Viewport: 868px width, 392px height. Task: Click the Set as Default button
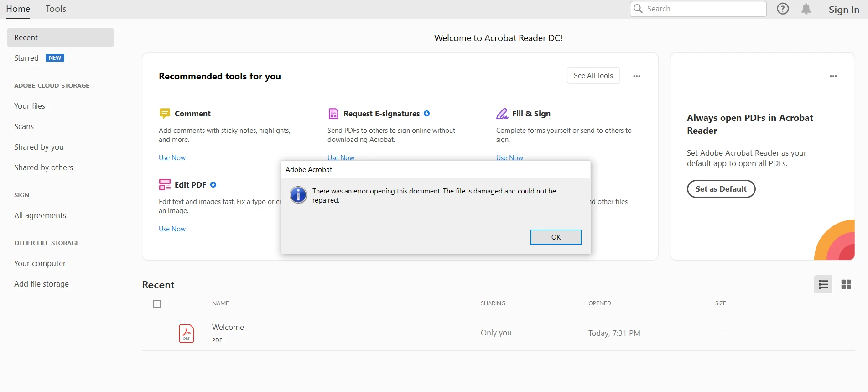[721, 189]
